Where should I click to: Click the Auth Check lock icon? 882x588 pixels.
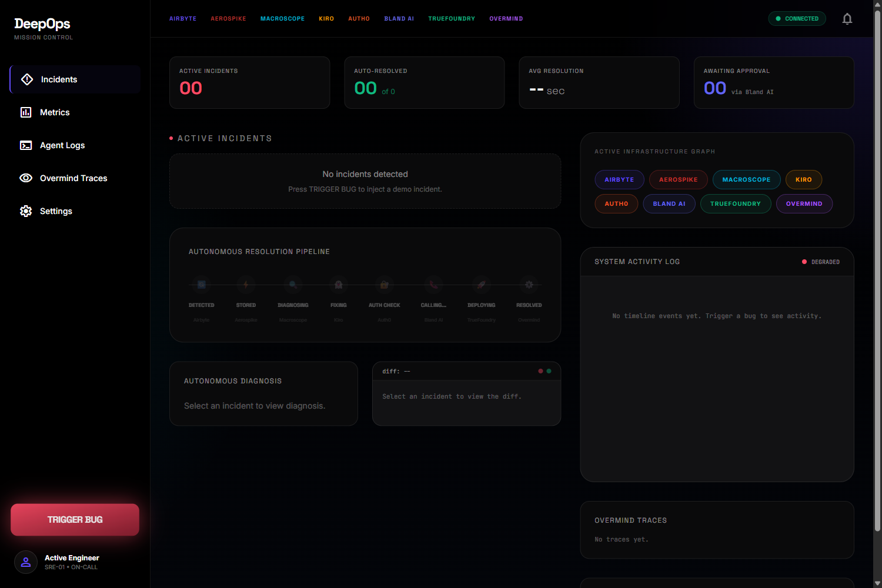click(384, 285)
